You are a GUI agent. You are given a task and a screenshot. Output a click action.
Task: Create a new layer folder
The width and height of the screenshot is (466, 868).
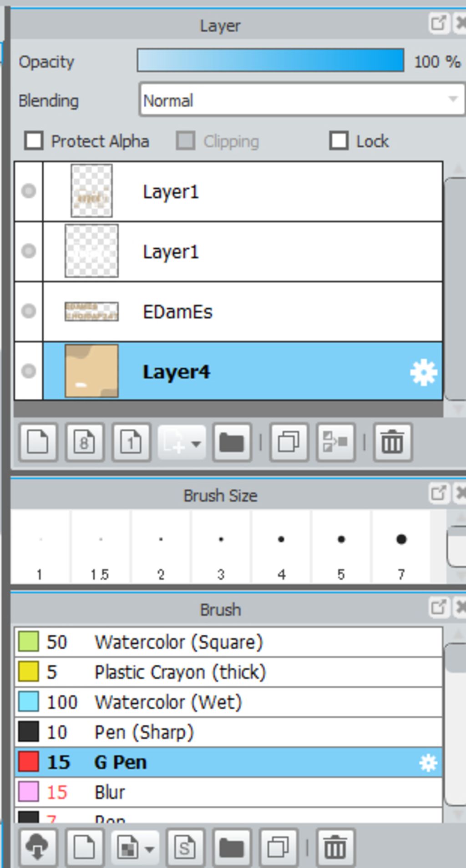click(232, 442)
